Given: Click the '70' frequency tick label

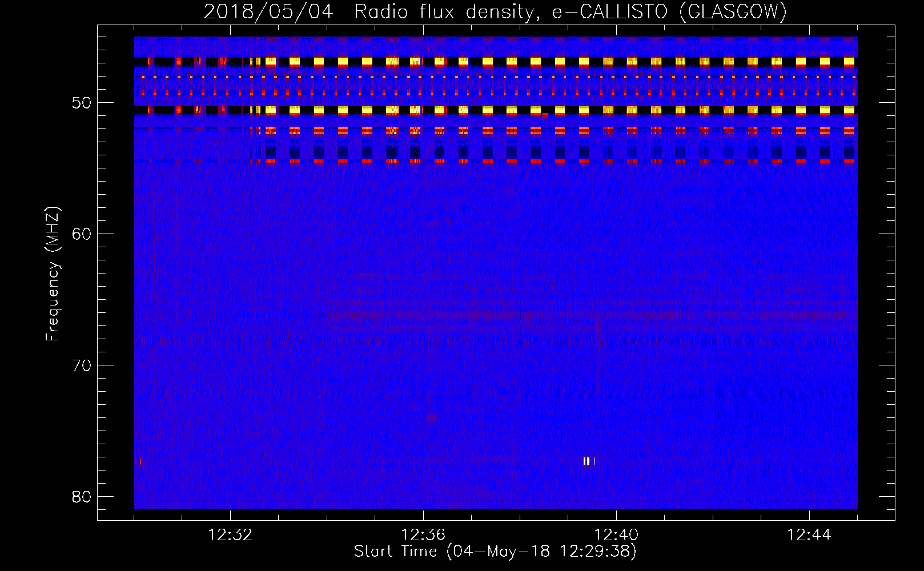Looking at the screenshot, I should tap(82, 365).
